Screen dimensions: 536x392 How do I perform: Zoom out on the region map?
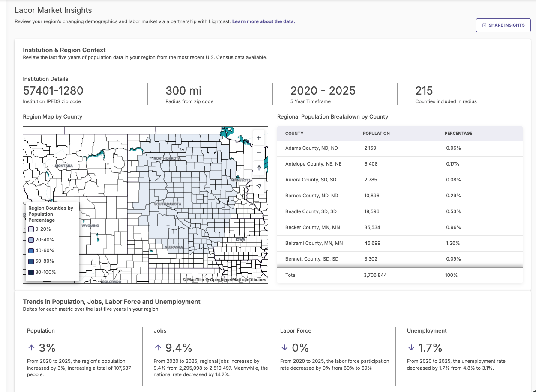259,153
